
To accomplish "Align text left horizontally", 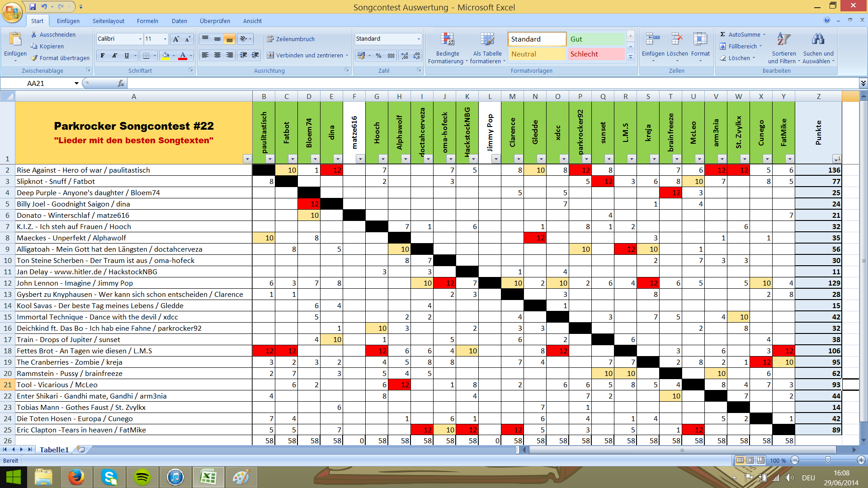I will [x=205, y=55].
